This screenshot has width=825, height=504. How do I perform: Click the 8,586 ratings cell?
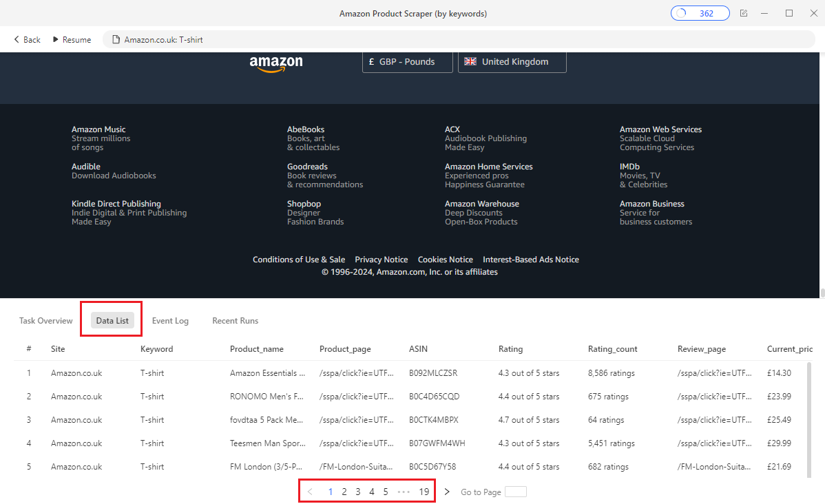tap(612, 373)
